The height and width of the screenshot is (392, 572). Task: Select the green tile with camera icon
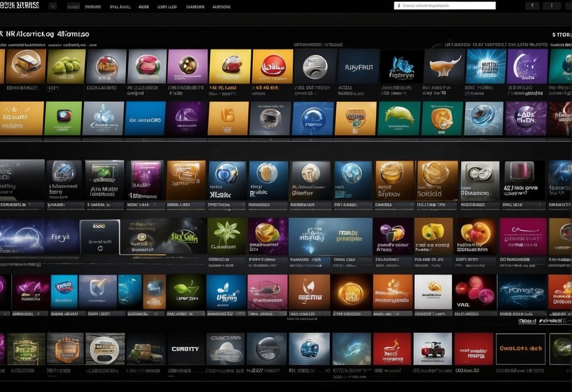63,118
